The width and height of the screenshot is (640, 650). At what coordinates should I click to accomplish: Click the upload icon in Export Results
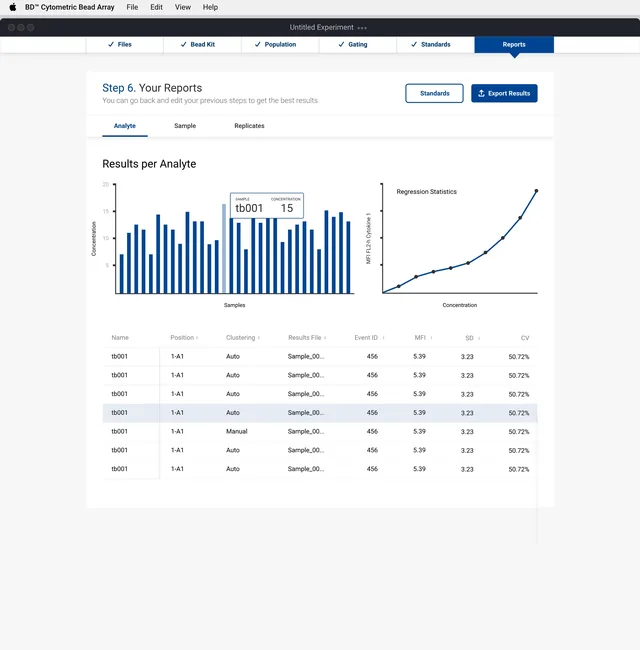[481, 93]
